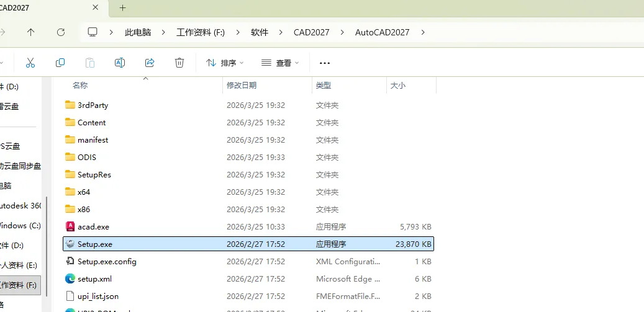Viewport: 644px width, 312px height.
Task: Close the CAD2027 tab
Action: click(95, 7)
